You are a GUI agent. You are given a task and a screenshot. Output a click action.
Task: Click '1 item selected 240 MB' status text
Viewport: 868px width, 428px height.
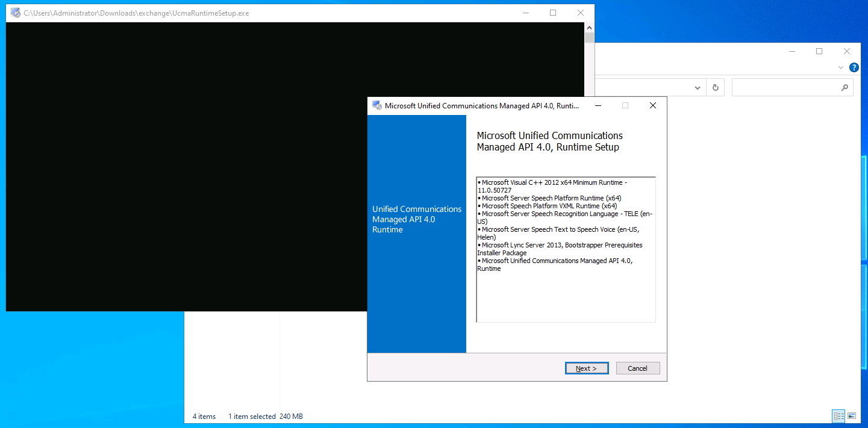266,417
